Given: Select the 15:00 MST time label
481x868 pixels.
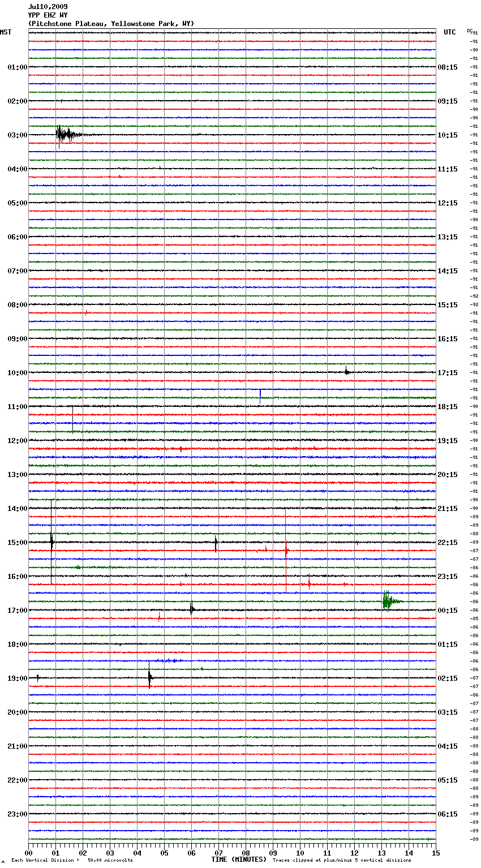Looking at the screenshot, I should 18,543.
